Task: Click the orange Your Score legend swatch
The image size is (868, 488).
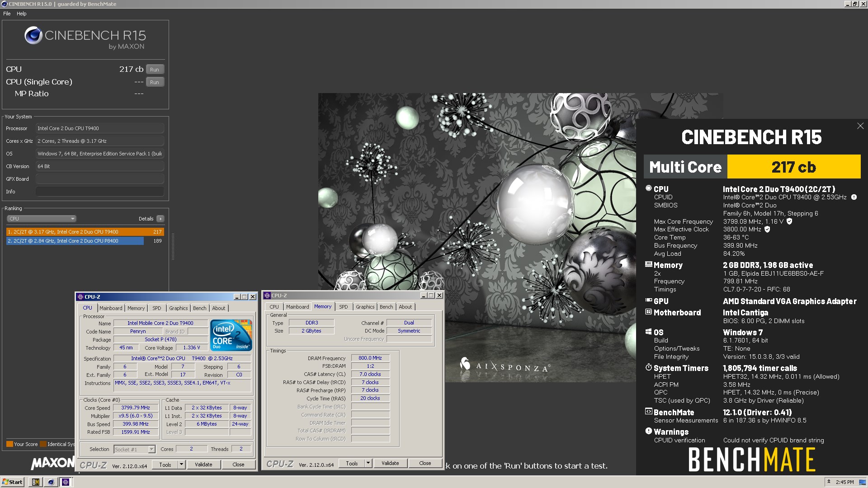Action: (x=9, y=444)
